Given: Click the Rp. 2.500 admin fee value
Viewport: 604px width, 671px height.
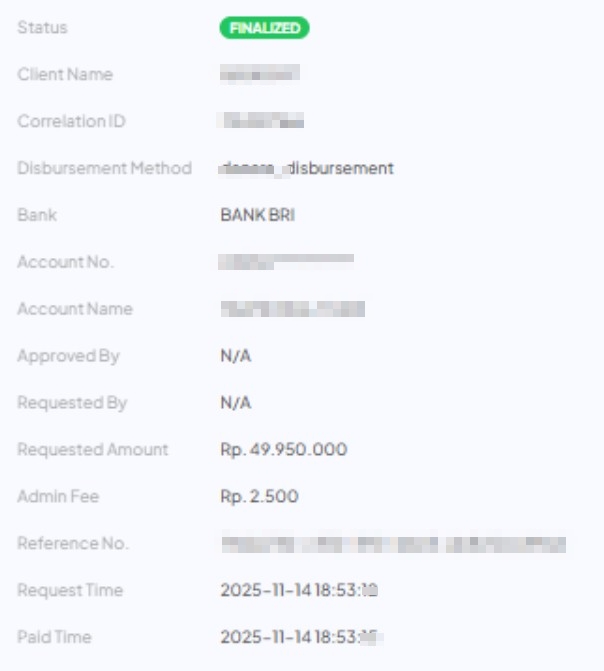Looking at the screenshot, I should point(259,497).
